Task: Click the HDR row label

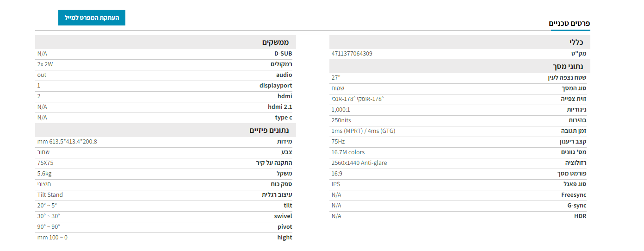Action: pyautogui.click(x=580, y=216)
